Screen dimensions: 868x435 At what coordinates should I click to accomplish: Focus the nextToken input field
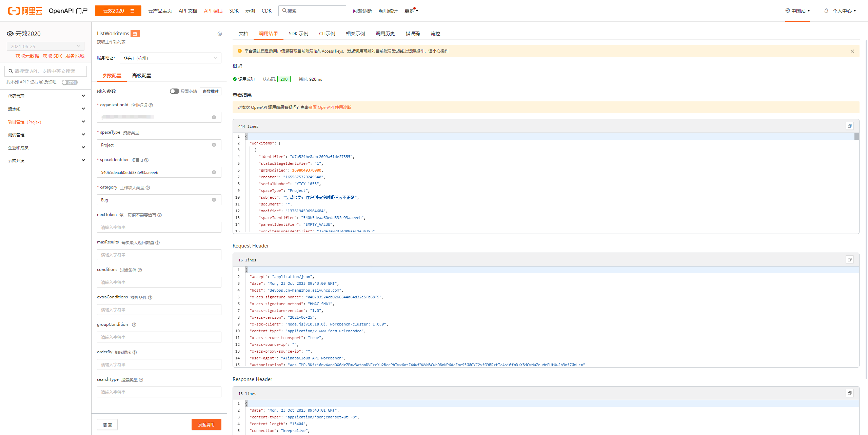tap(159, 227)
